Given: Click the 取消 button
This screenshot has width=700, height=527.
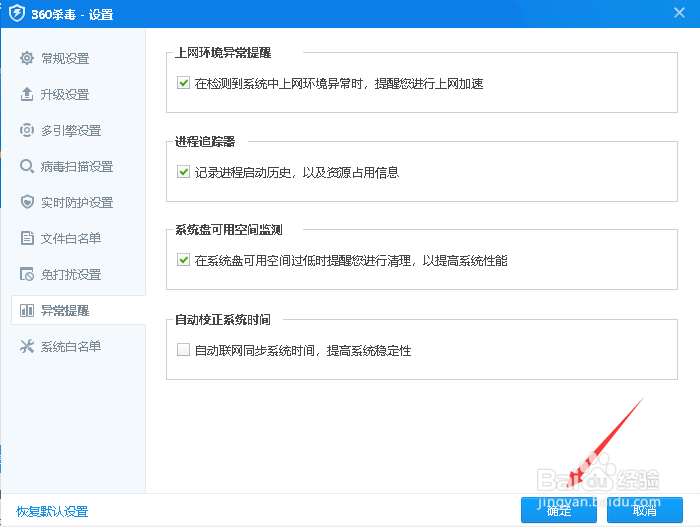Looking at the screenshot, I should [x=645, y=510].
